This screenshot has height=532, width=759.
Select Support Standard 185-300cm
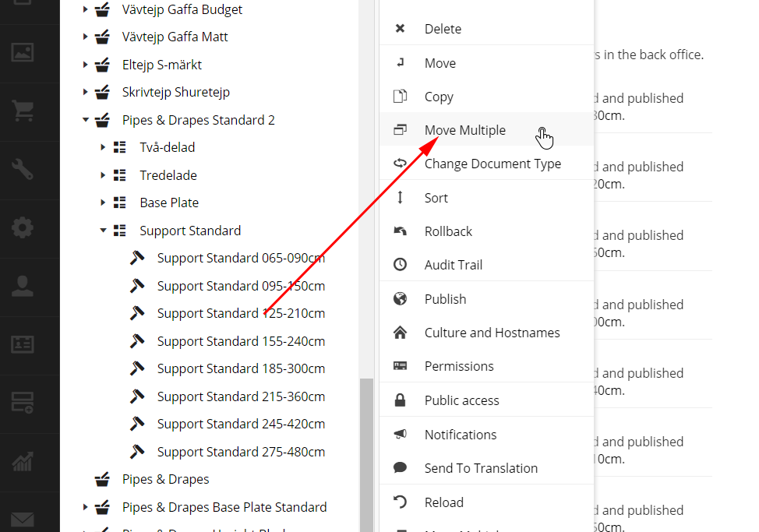(x=241, y=368)
